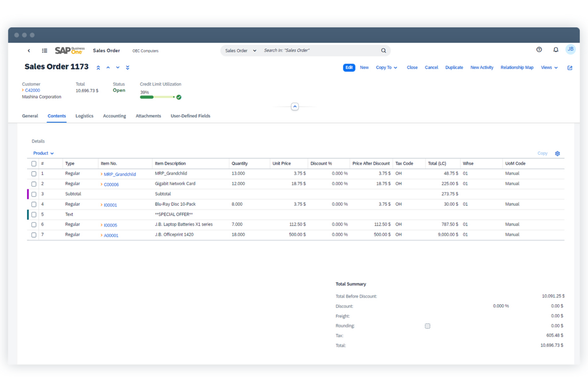Click the 9,000.00 $ total cell
The height and width of the screenshot is (392, 588).
click(448, 235)
